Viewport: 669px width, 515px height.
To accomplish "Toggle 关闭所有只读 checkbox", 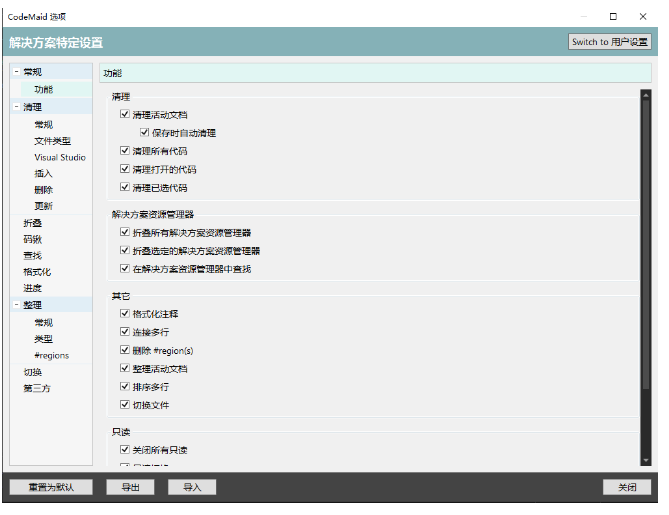I will pos(125,449).
